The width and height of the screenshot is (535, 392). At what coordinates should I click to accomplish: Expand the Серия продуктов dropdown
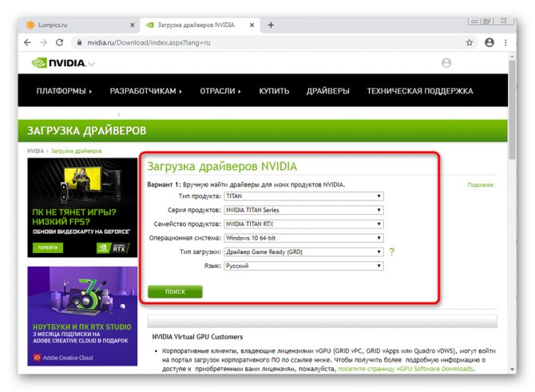pyautogui.click(x=303, y=210)
